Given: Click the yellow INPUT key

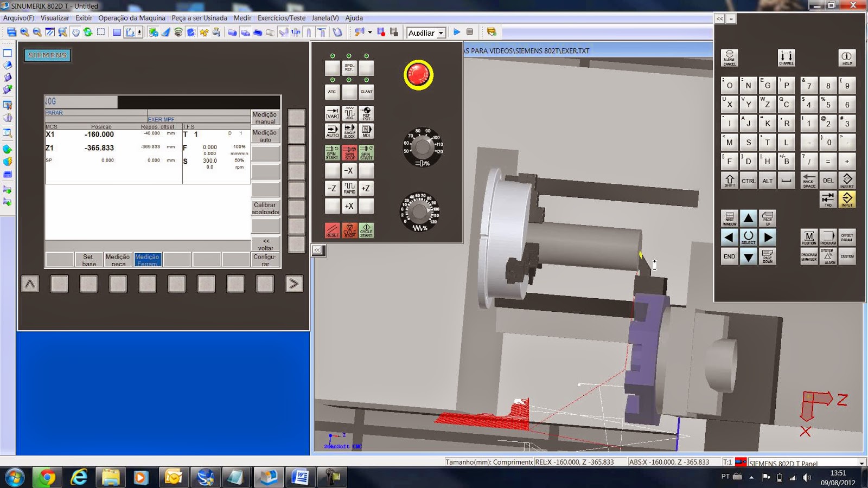Looking at the screenshot, I should pos(847,199).
